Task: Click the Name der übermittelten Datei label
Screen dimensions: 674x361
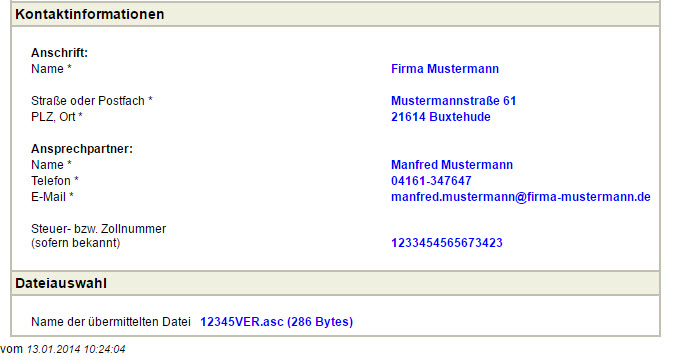Action: tap(110, 322)
